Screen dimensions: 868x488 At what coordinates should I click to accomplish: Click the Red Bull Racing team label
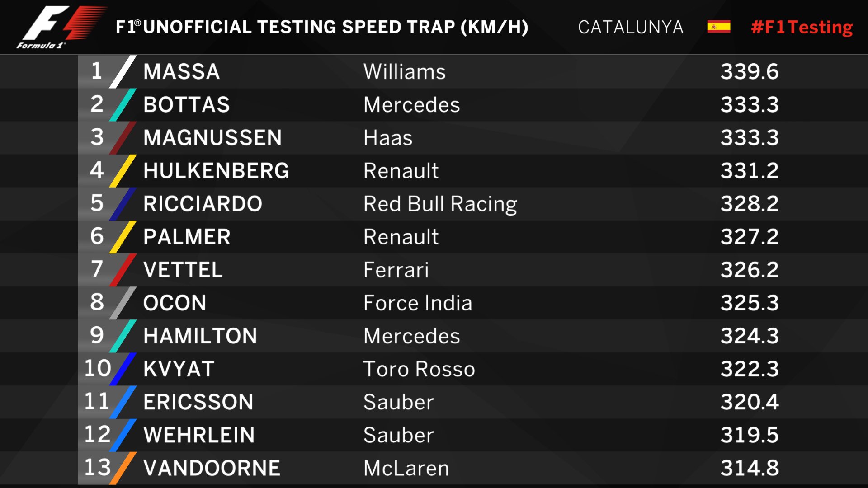(x=440, y=204)
